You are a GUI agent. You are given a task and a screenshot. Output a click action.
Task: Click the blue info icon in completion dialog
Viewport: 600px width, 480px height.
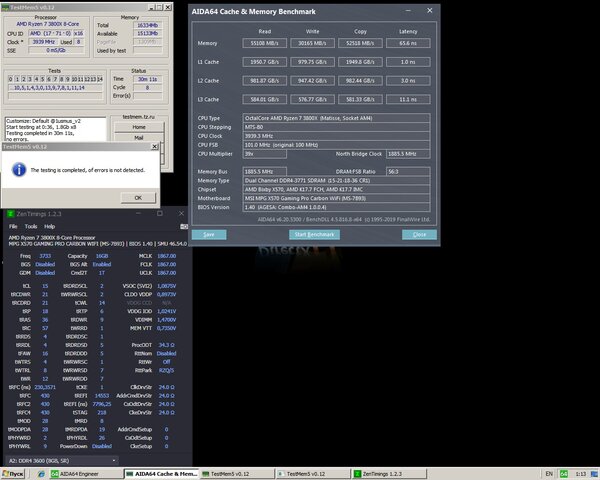[19, 170]
